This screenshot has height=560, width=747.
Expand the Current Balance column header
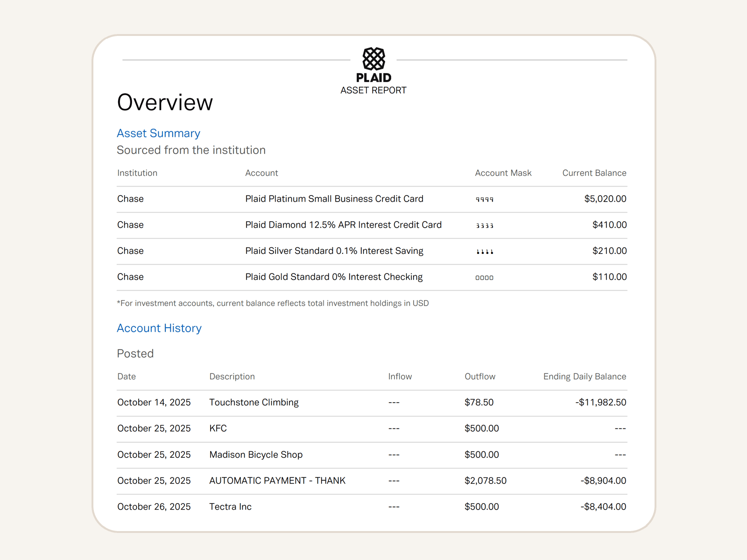tap(594, 173)
